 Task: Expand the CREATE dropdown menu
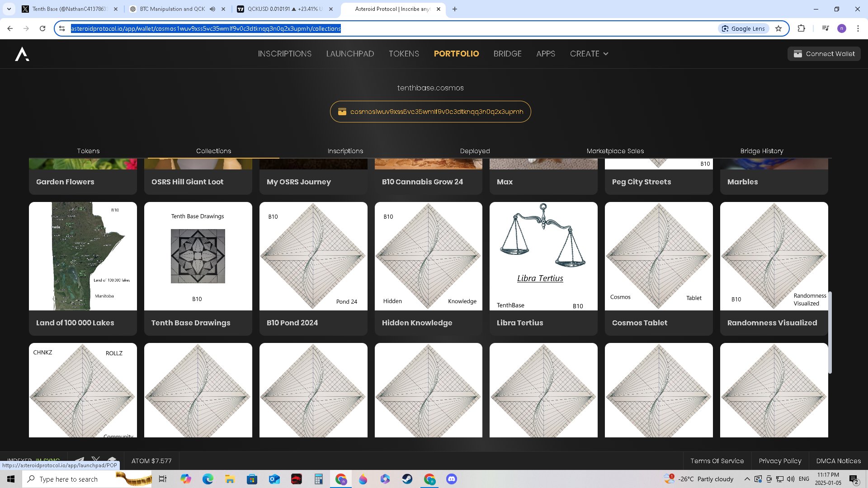click(589, 54)
